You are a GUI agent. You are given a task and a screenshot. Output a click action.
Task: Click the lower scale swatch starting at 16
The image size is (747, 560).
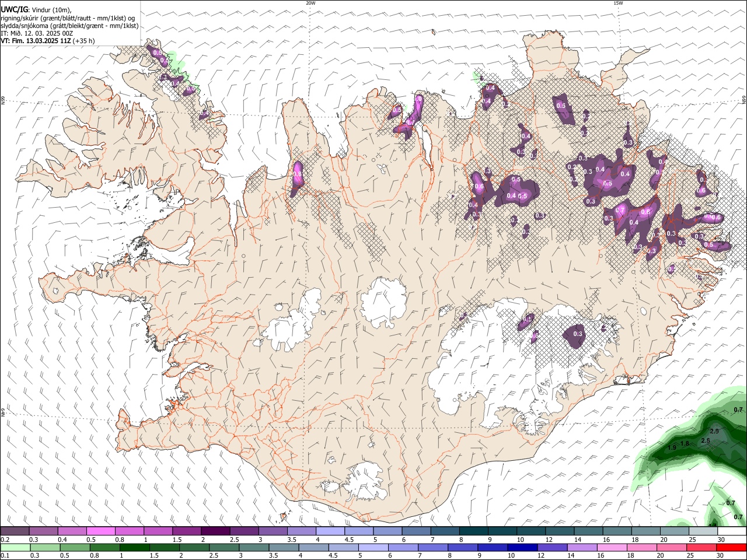[612, 547]
